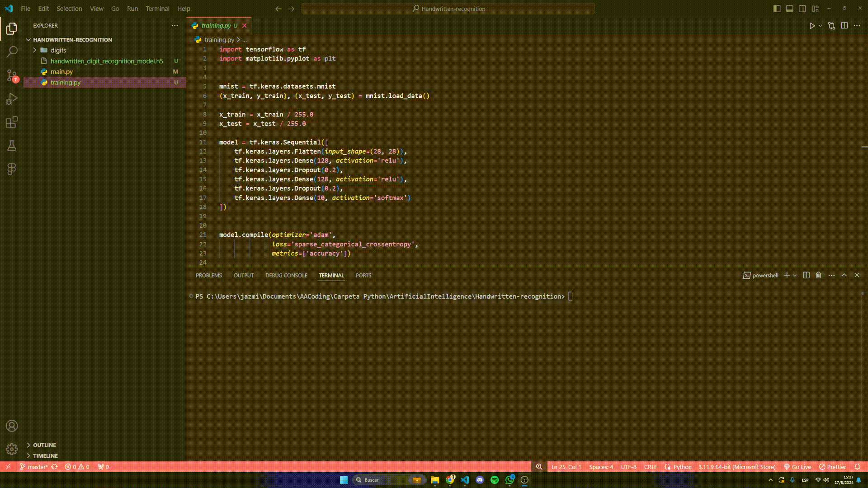Open the Run and Debug view
The image size is (868, 488).
pyautogui.click(x=12, y=99)
